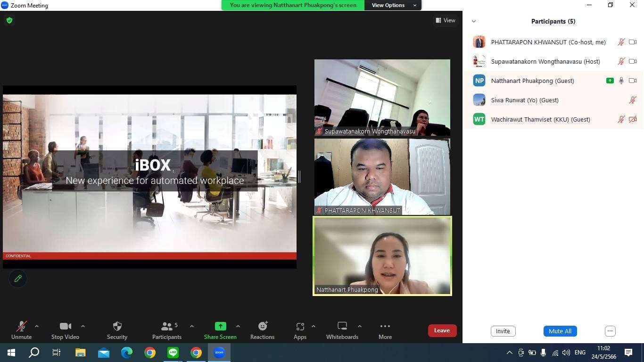Toggle mic icon for PHATTARAPON KHWANSUT row
The image size is (644, 362).
(621, 42)
